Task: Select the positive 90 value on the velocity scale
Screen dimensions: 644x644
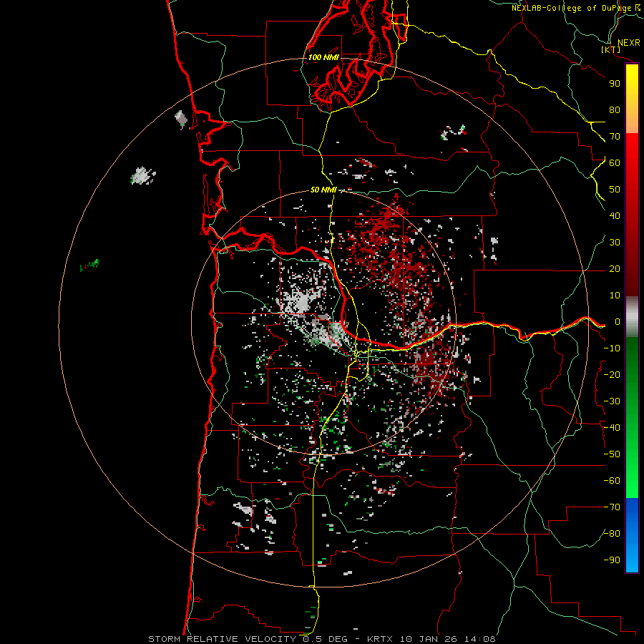Action: point(615,84)
